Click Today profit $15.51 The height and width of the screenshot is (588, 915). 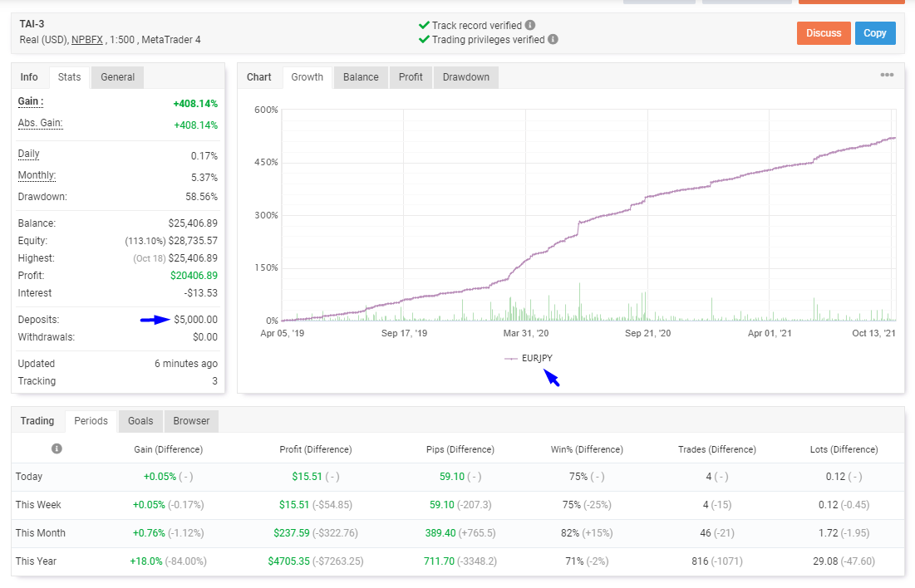307,477
